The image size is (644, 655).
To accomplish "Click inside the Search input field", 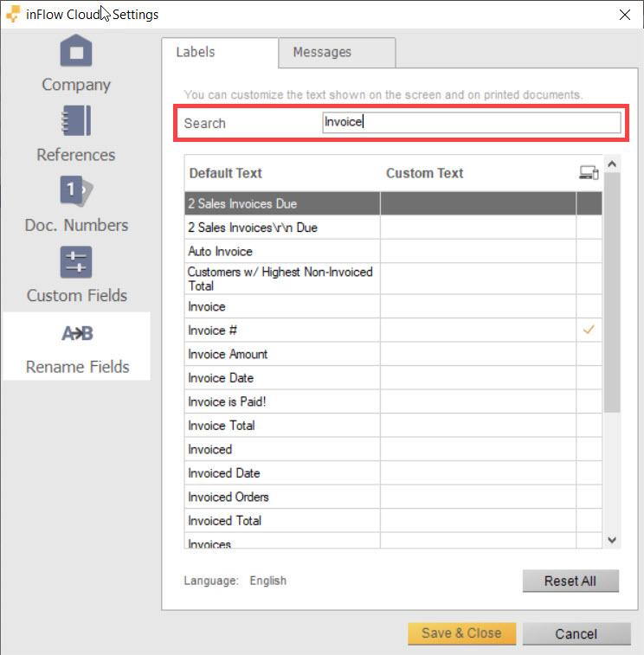I will (472, 122).
